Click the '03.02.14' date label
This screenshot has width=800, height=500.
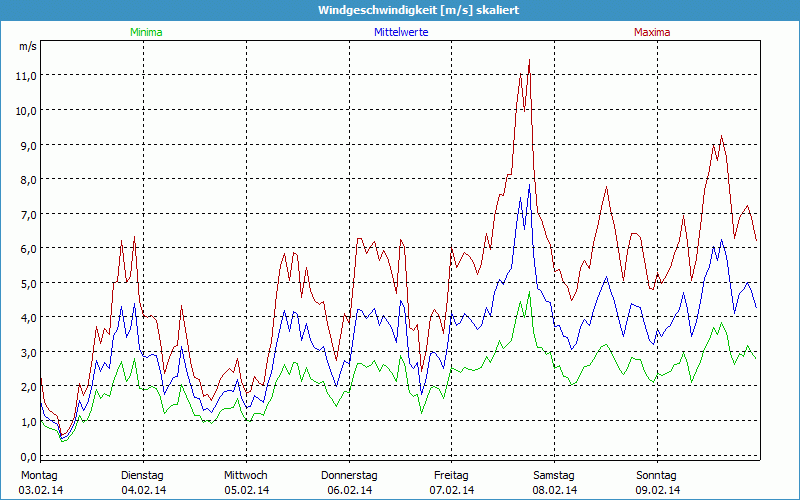click(x=41, y=490)
